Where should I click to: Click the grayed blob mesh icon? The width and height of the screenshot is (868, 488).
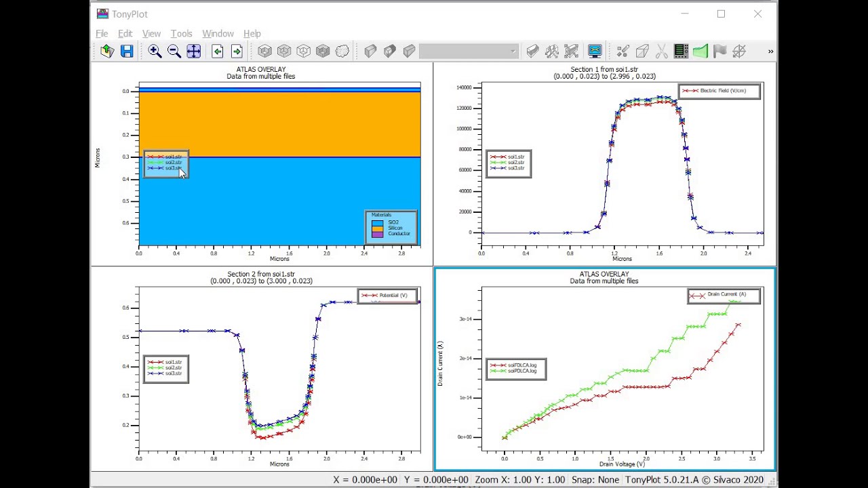tap(342, 51)
